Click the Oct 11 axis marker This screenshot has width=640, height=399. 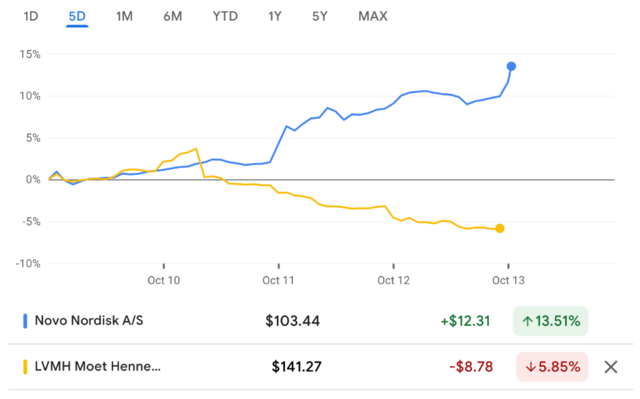coord(278,280)
